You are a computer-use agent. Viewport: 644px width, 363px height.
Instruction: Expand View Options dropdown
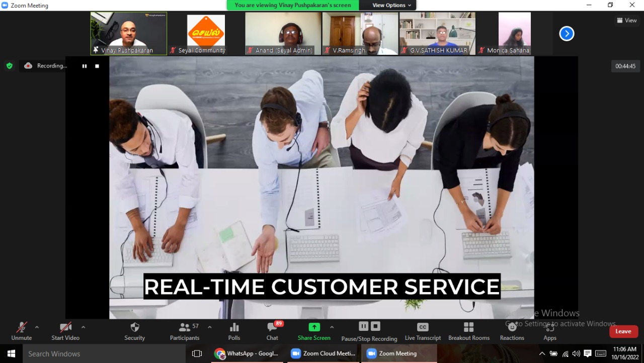391,5
